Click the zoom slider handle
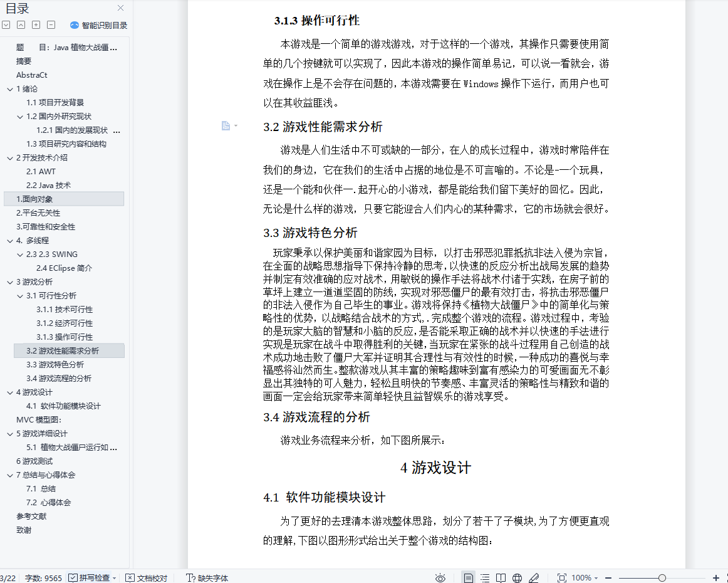 pyautogui.click(x=662, y=578)
